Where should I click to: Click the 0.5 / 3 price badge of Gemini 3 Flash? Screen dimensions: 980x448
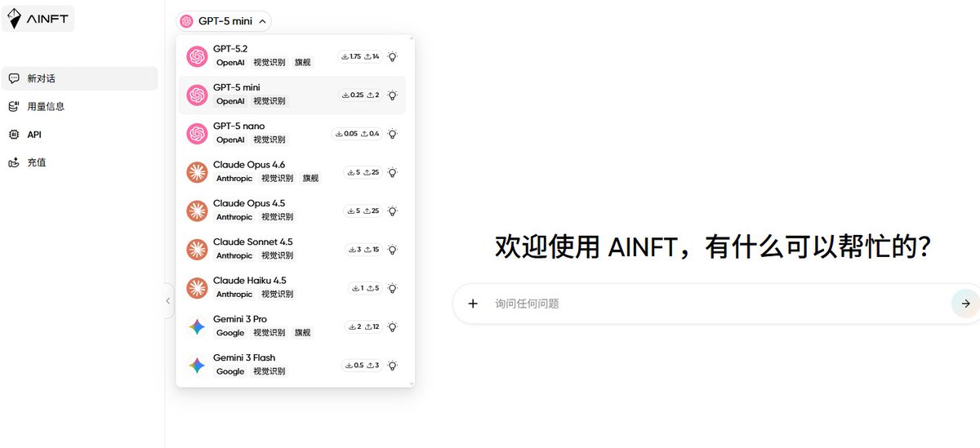362,365
